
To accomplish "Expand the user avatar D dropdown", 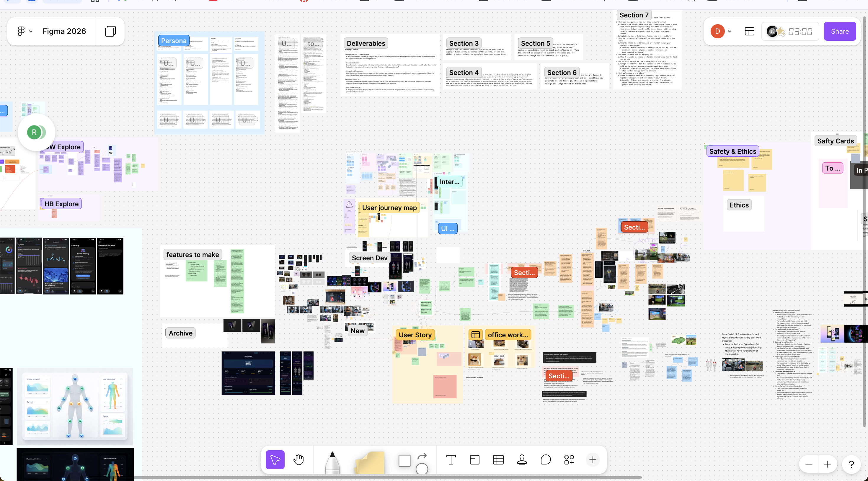I will (730, 31).
